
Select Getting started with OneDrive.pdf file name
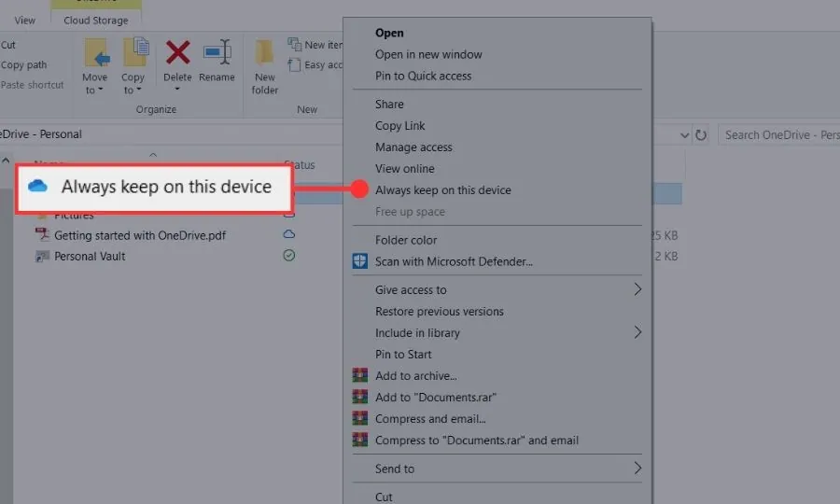[140, 235]
